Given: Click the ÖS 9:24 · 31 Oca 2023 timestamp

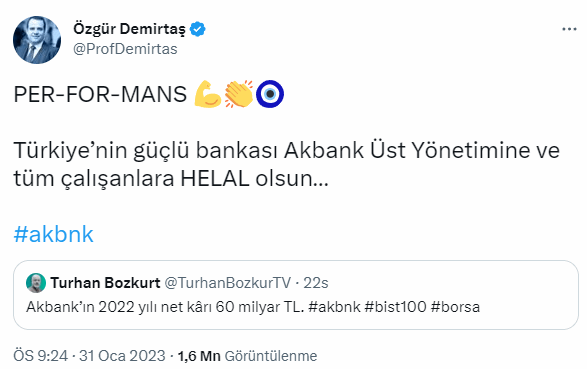Looking at the screenshot, I should tap(89, 356).
